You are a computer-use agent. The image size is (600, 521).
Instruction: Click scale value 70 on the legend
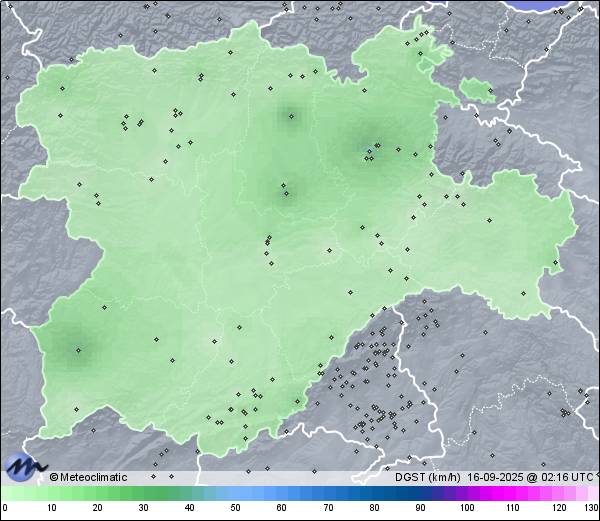(328, 508)
